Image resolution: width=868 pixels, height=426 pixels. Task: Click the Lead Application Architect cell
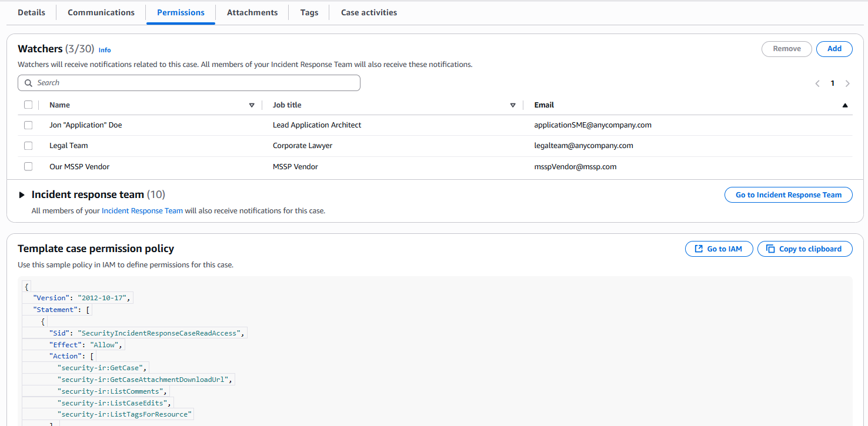(x=317, y=125)
